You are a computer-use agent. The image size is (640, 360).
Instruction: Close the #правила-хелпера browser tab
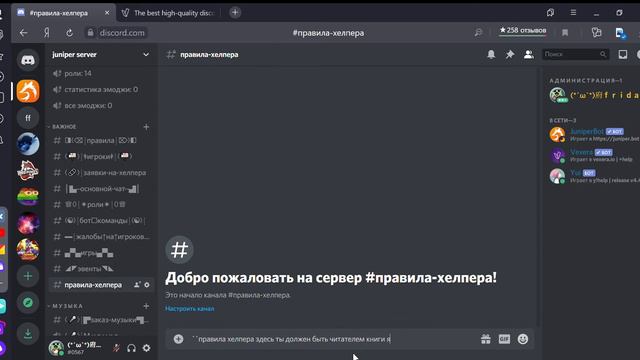(x=107, y=13)
